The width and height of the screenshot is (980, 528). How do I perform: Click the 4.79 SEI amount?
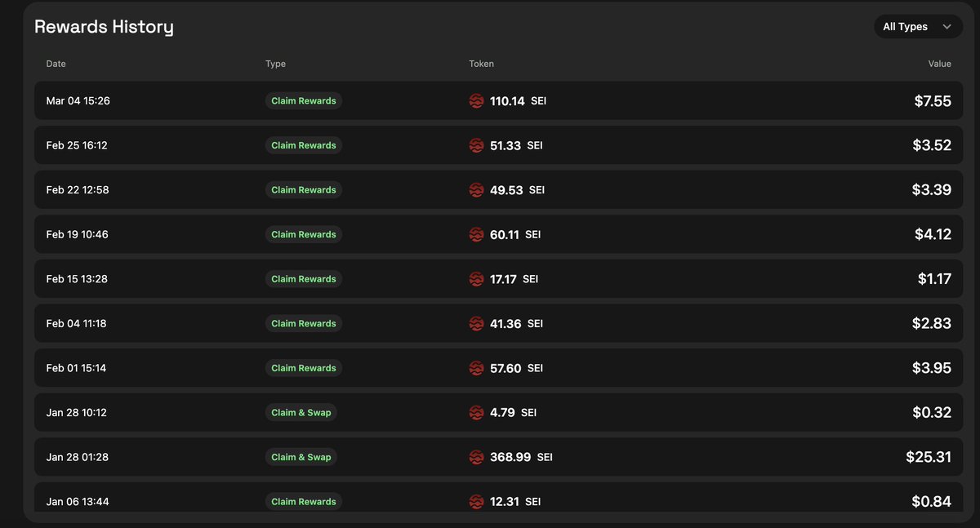coord(513,413)
